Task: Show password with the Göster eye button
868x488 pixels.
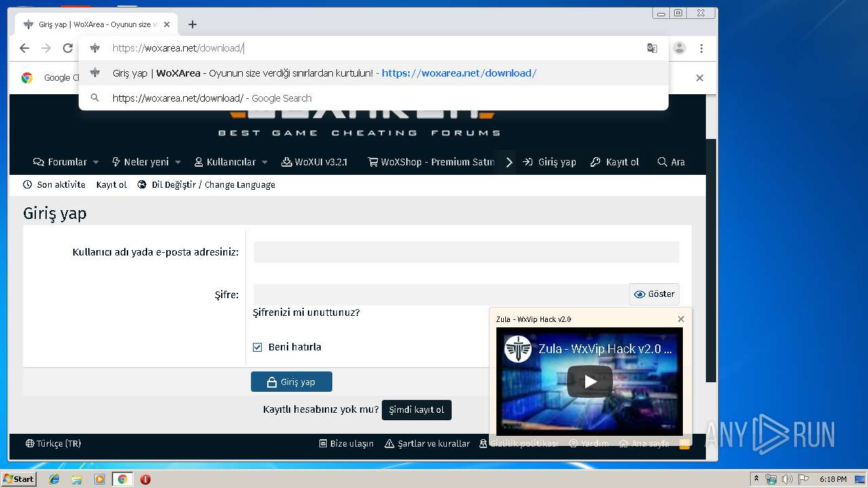Action: (654, 294)
